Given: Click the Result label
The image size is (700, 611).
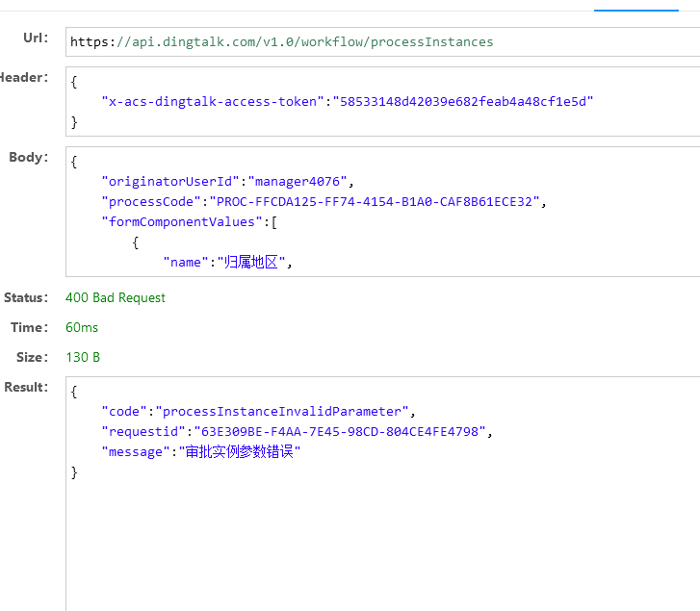Looking at the screenshot, I should point(26,387).
